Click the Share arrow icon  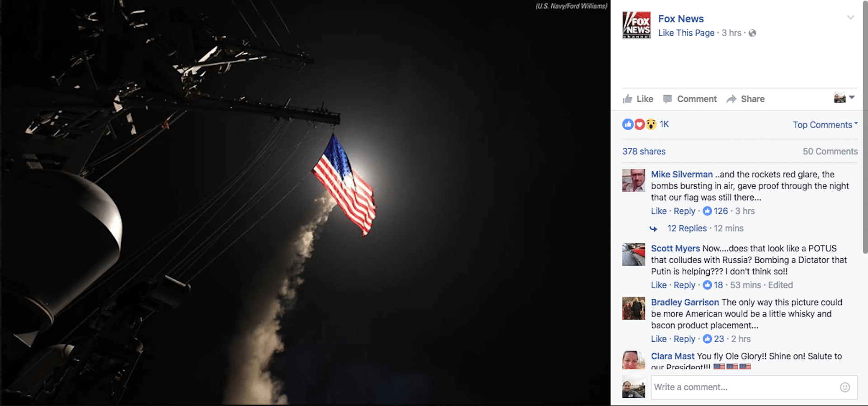click(x=731, y=99)
